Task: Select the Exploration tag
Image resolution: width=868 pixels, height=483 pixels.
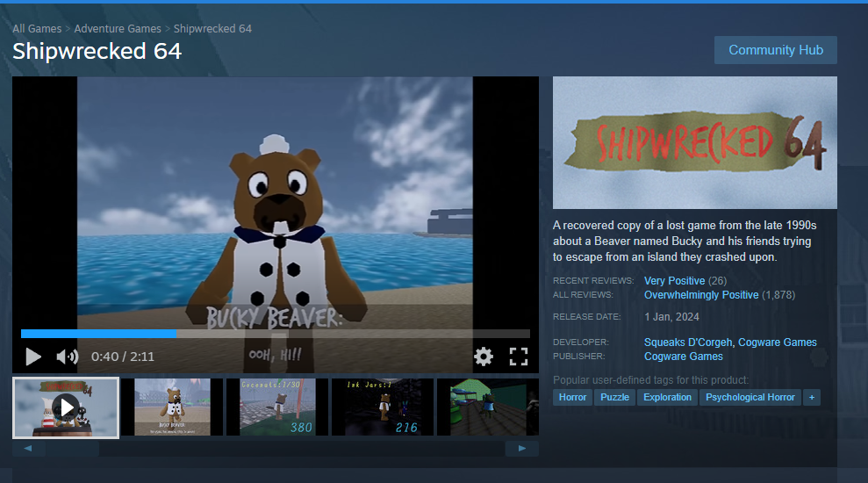Action: pyautogui.click(x=667, y=397)
